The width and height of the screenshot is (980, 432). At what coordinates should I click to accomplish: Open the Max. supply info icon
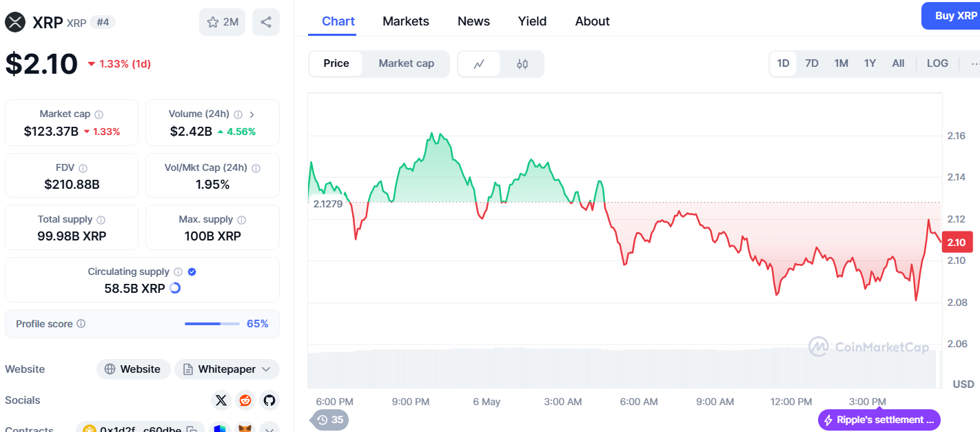(x=241, y=220)
